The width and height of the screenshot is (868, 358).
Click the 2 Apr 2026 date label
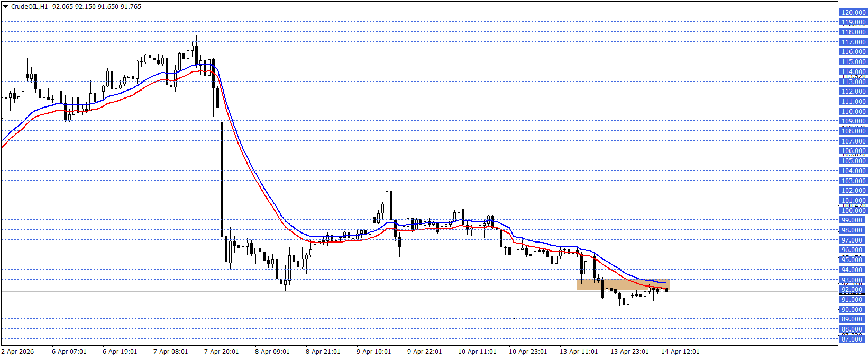[x=17, y=352]
